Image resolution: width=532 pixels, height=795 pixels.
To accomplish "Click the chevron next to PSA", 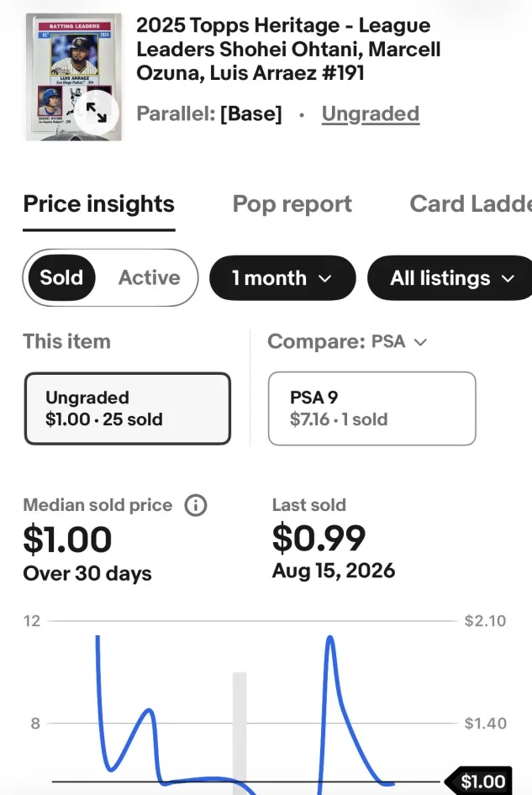I will 420,343.
